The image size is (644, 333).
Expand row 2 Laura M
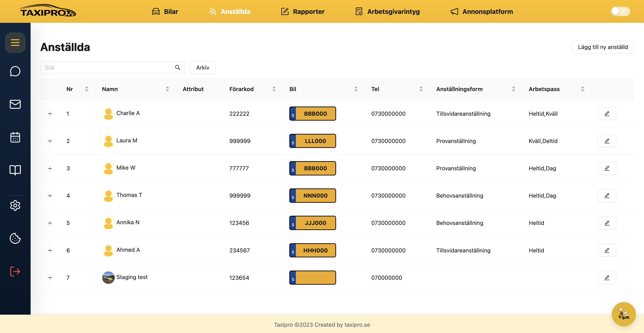(50, 141)
